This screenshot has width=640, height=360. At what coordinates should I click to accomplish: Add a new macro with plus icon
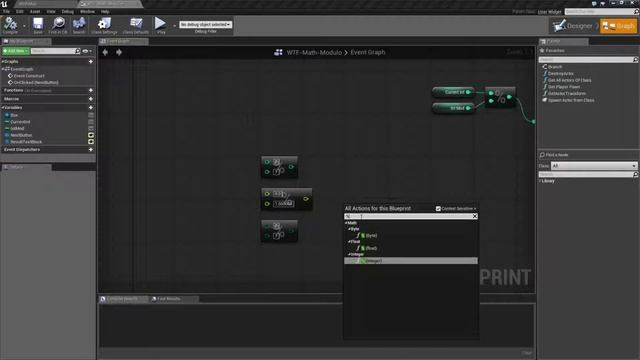[91, 99]
